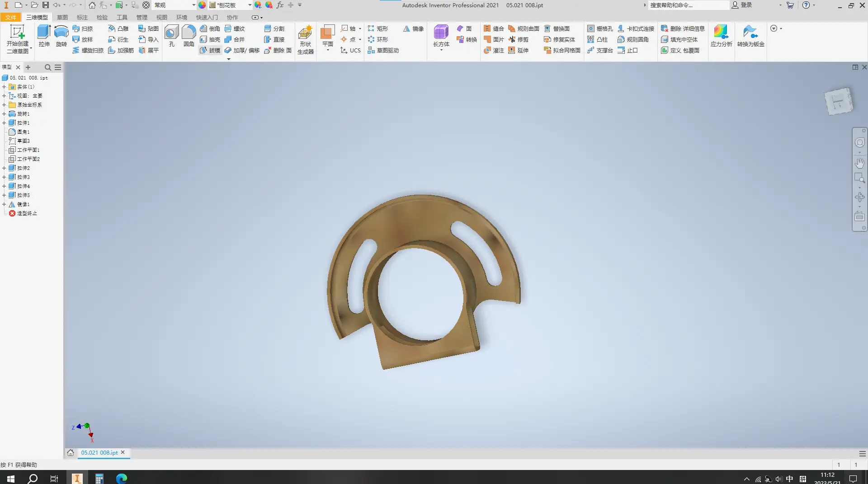The width and height of the screenshot is (868, 484).
Task: Click the Box (长方体) freeform tool
Action: pos(441,36)
